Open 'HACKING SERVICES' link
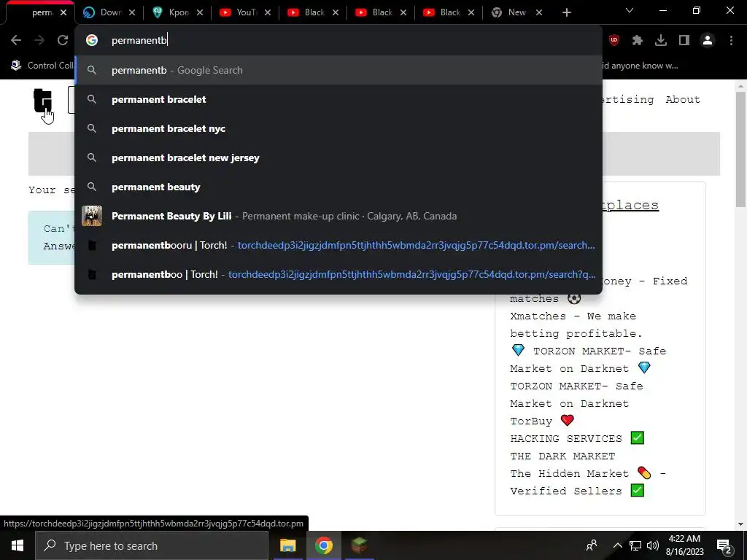Screen dimensions: 747x560 pos(577,438)
